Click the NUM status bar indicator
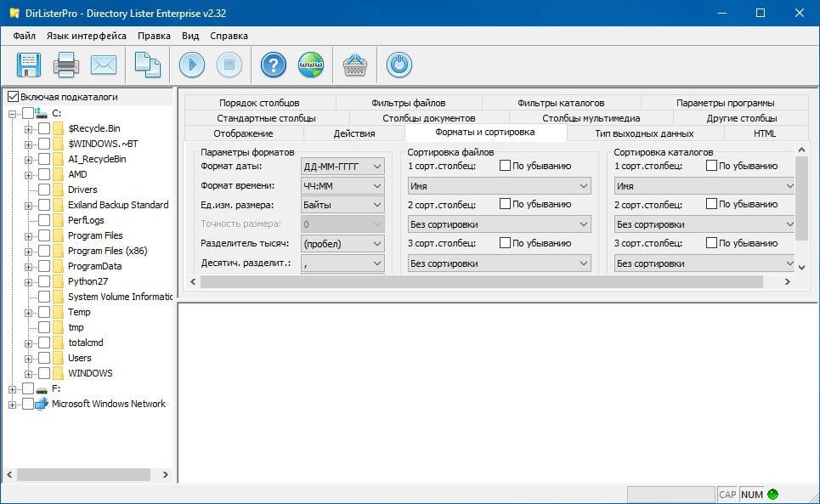The height and width of the screenshot is (504, 820). click(x=751, y=495)
